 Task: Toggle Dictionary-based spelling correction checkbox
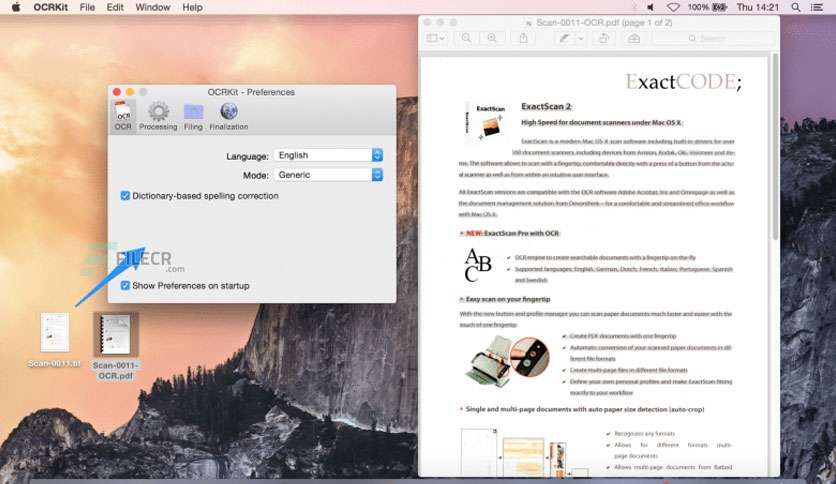[x=125, y=196]
